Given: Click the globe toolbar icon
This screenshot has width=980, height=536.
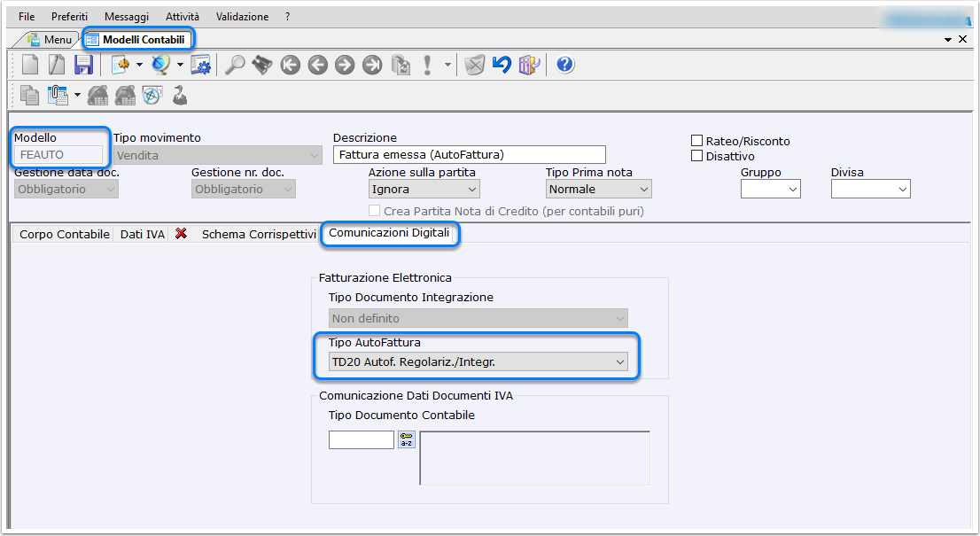Looking at the screenshot, I should (x=160, y=65).
